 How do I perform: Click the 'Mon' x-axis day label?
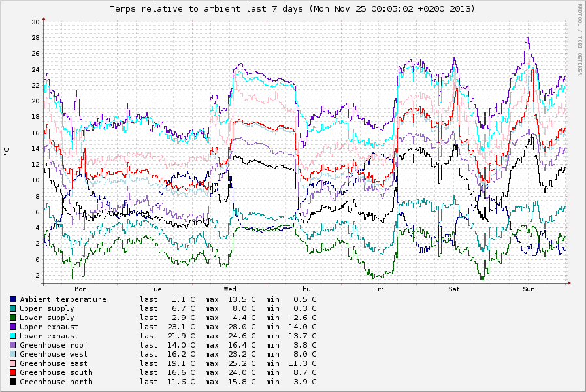(x=81, y=289)
